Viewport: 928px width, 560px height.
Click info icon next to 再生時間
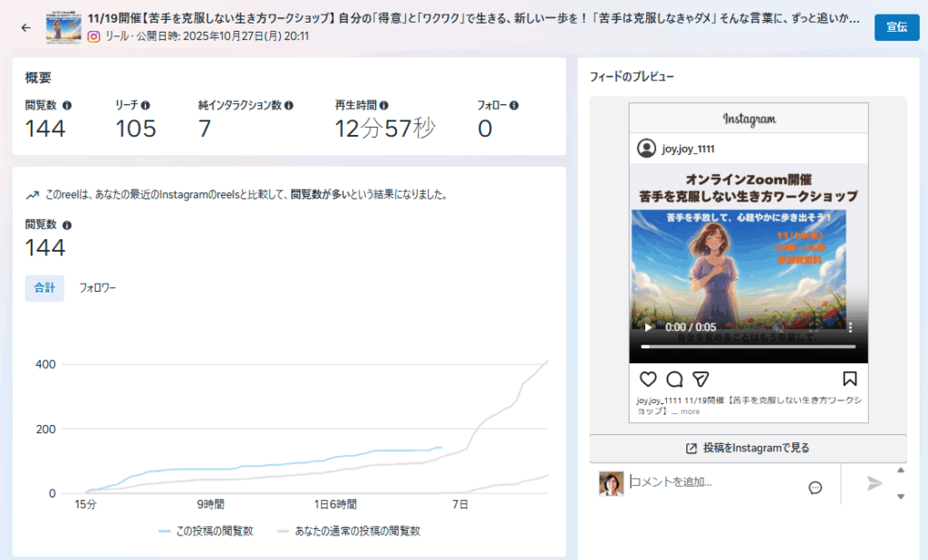[384, 105]
